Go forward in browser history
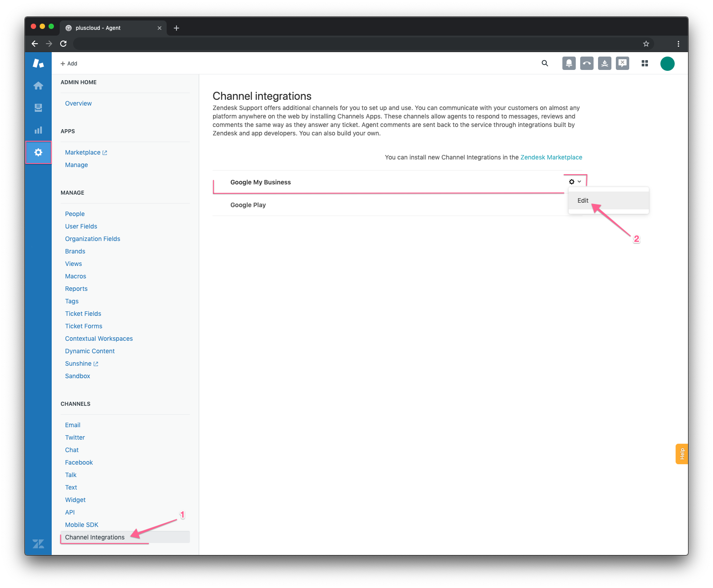 [x=49, y=44]
